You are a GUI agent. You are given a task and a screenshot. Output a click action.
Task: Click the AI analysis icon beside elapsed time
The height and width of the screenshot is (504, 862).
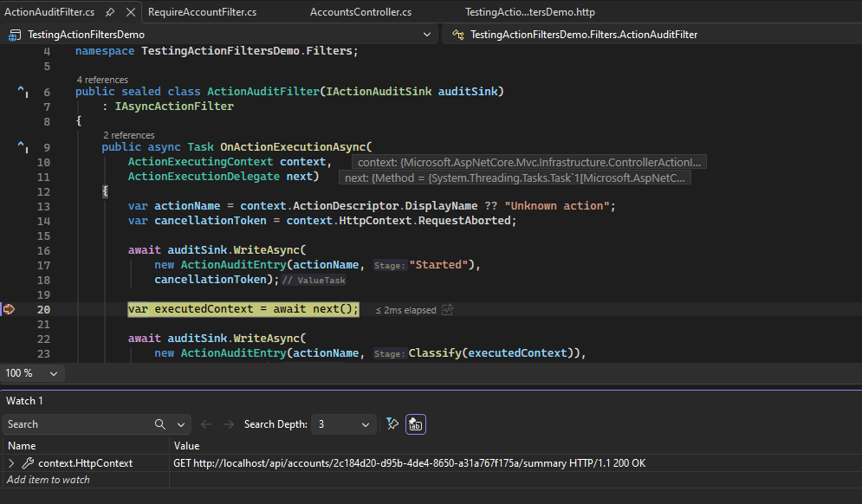[x=448, y=309]
